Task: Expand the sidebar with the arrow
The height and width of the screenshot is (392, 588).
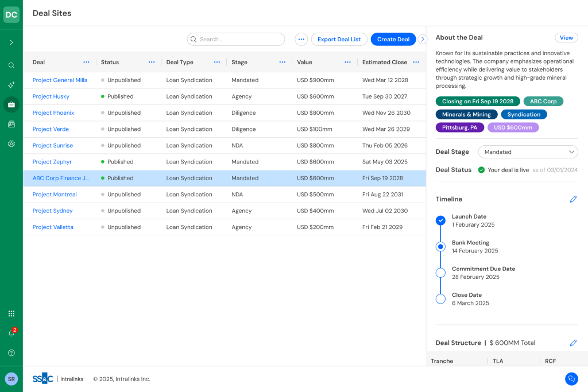Action: 11,42
